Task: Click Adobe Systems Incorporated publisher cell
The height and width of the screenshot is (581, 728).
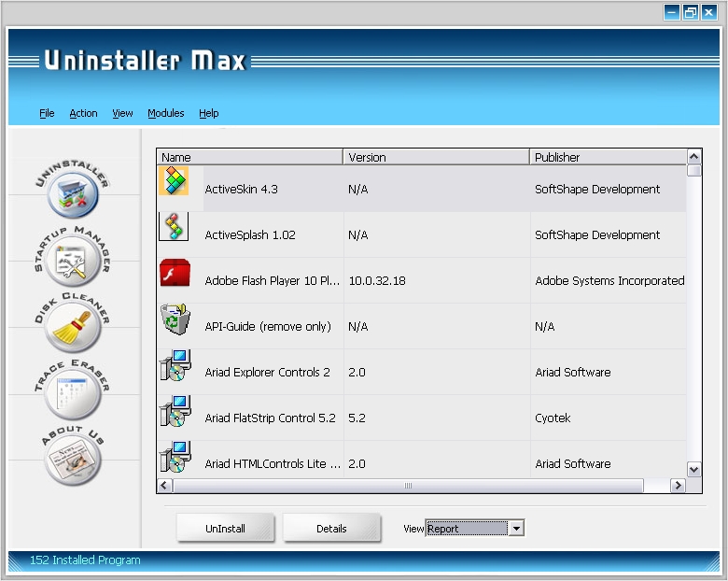Action: [609, 281]
